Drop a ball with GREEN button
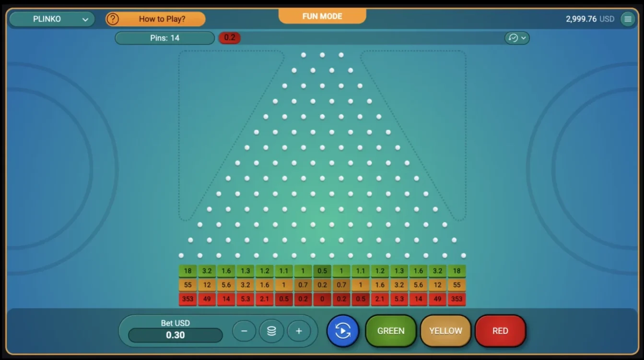Viewport: 644px width, 360px height. 390,331
